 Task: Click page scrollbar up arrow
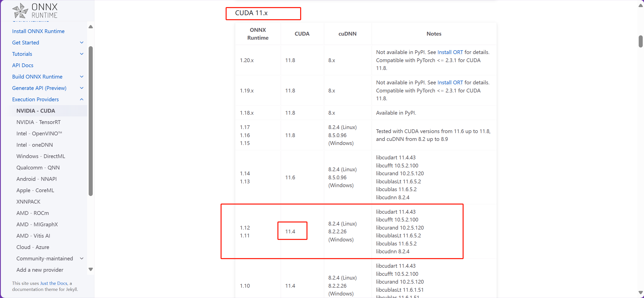pos(641,6)
